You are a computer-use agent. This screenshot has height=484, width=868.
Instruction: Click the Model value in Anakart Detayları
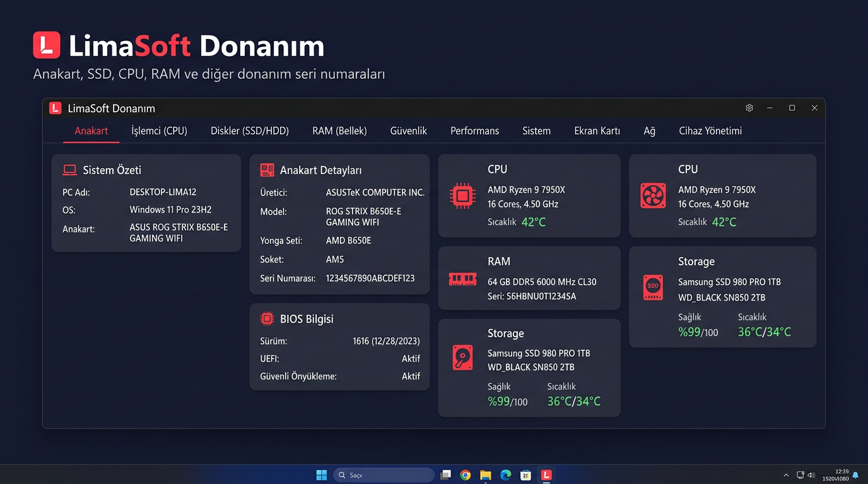pos(363,217)
